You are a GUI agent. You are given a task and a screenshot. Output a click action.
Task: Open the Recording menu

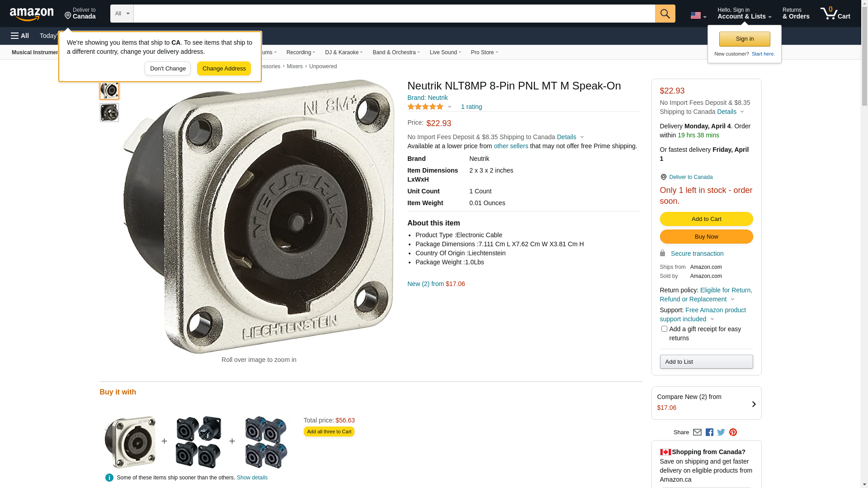[301, 52]
